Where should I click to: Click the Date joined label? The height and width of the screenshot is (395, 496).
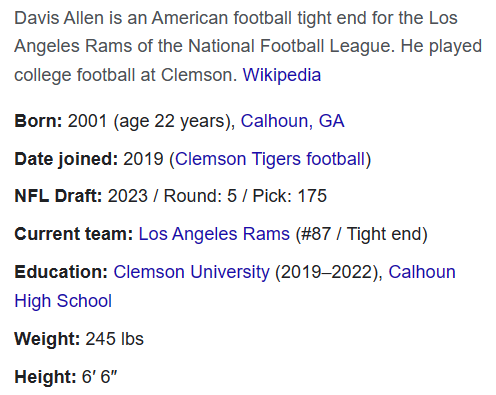pyautogui.click(x=66, y=159)
